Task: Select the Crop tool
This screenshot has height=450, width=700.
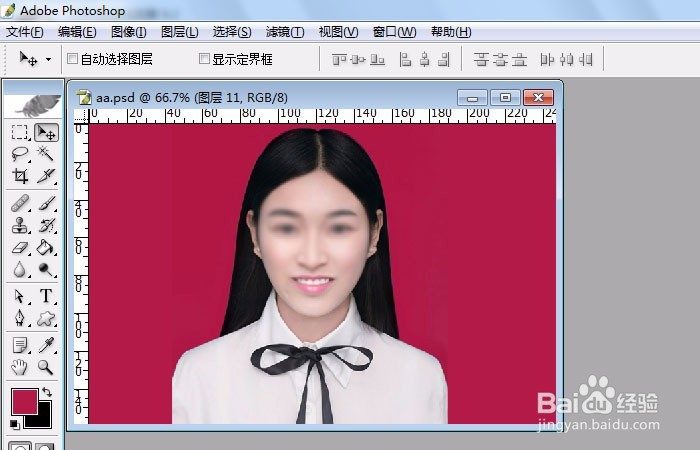Action: point(19,176)
